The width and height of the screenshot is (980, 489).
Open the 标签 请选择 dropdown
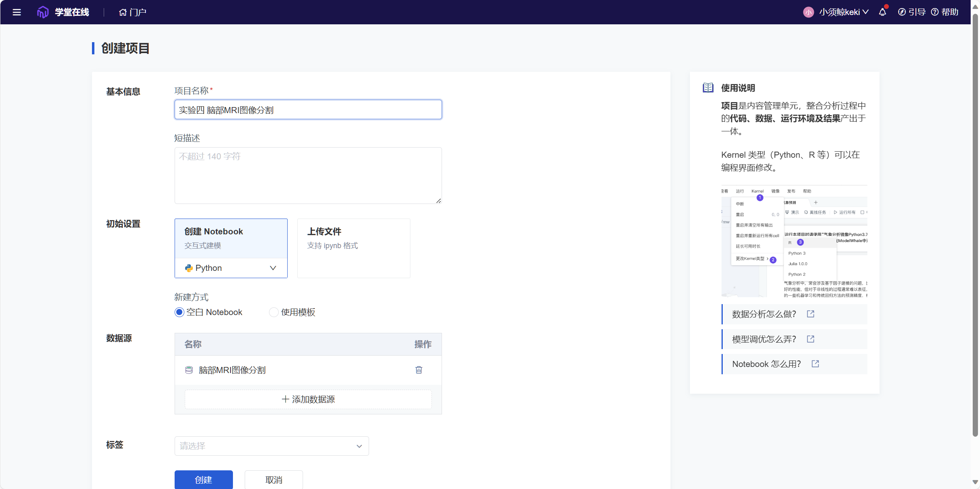[x=271, y=446]
